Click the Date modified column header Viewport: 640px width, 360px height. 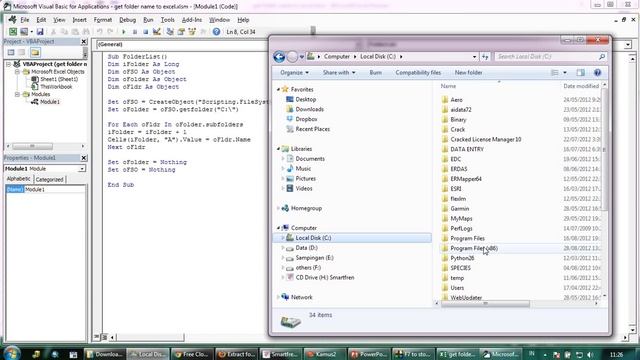click(x=581, y=86)
